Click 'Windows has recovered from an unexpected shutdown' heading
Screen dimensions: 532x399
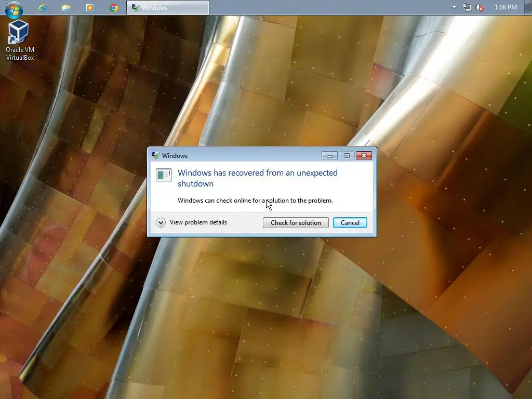click(258, 178)
